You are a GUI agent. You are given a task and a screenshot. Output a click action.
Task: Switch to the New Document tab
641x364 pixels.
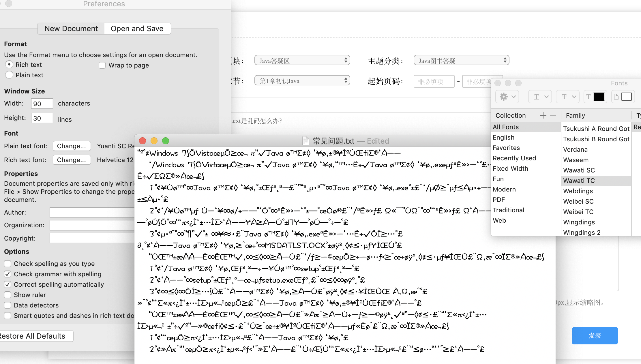tap(71, 29)
